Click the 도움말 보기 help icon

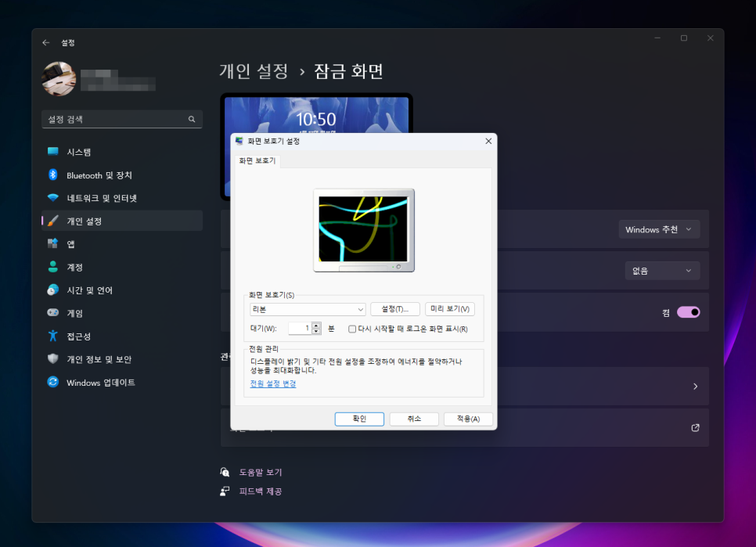coord(225,473)
